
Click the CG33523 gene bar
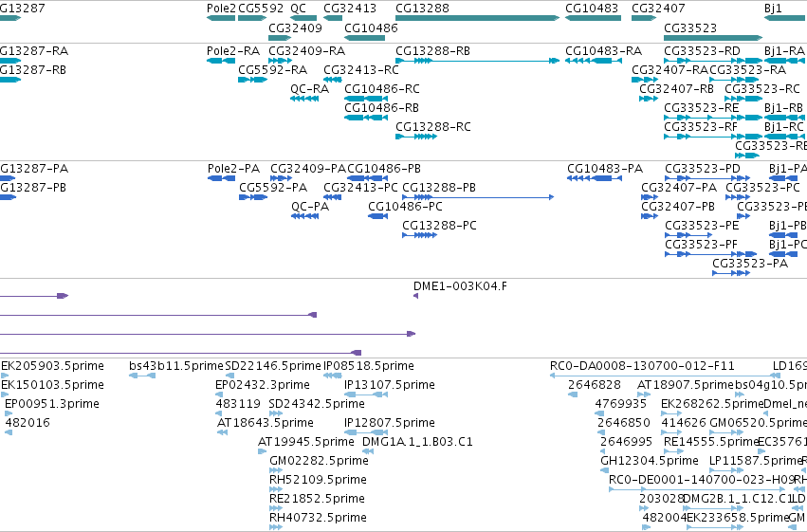click(x=713, y=38)
